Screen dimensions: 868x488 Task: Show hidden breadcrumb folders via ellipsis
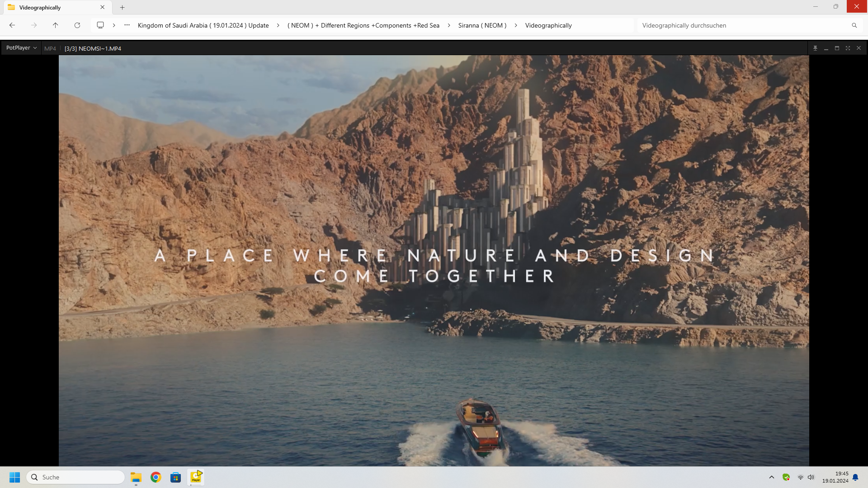tap(127, 25)
